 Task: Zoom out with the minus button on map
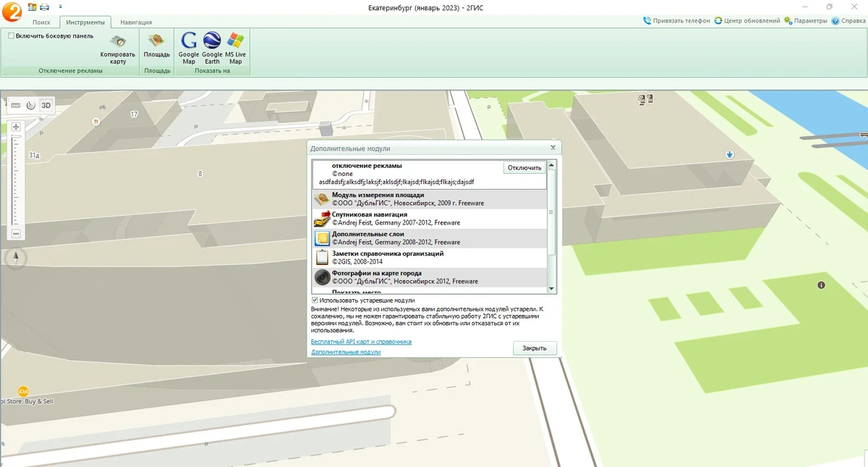click(16, 233)
